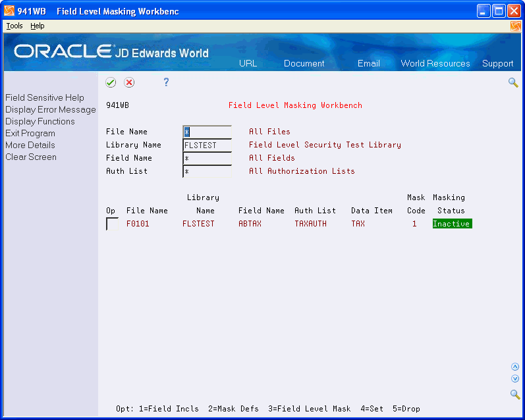Focus the Field Name input field

[207, 158]
